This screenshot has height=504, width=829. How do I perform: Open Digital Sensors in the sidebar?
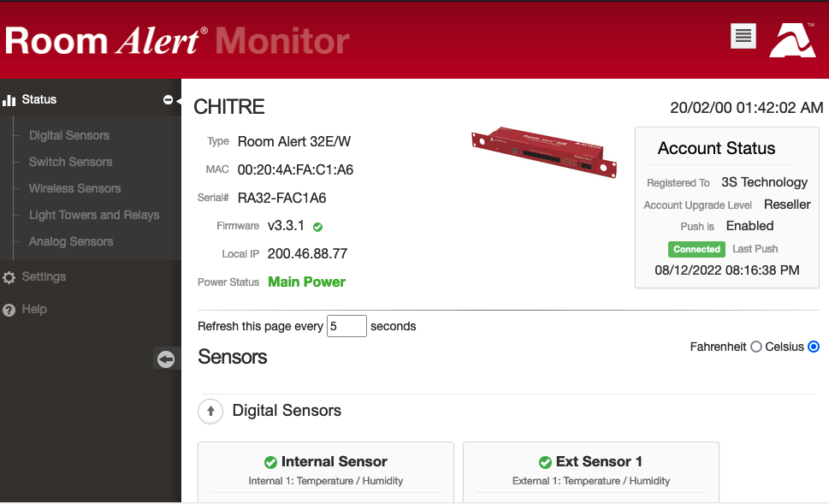(69, 135)
